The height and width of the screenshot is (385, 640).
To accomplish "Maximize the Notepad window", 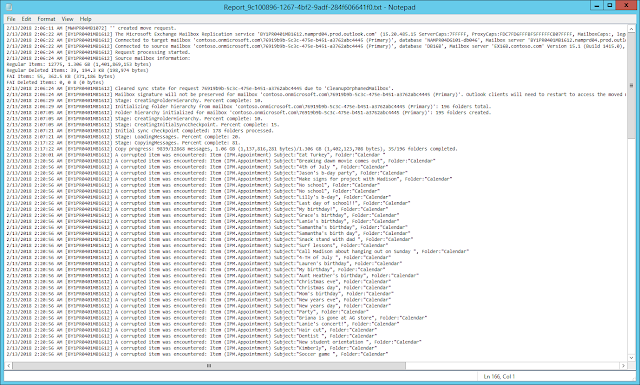I will tap(609, 5).
